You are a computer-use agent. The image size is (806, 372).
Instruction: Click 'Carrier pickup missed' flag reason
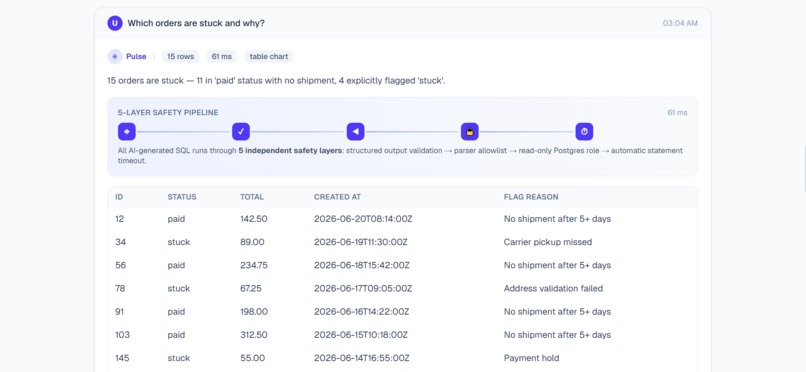548,242
